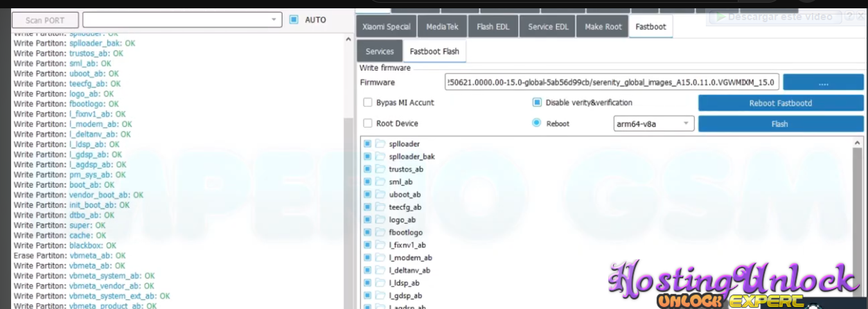
Task: Check the Root Device option
Action: pyautogui.click(x=369, y=123)
